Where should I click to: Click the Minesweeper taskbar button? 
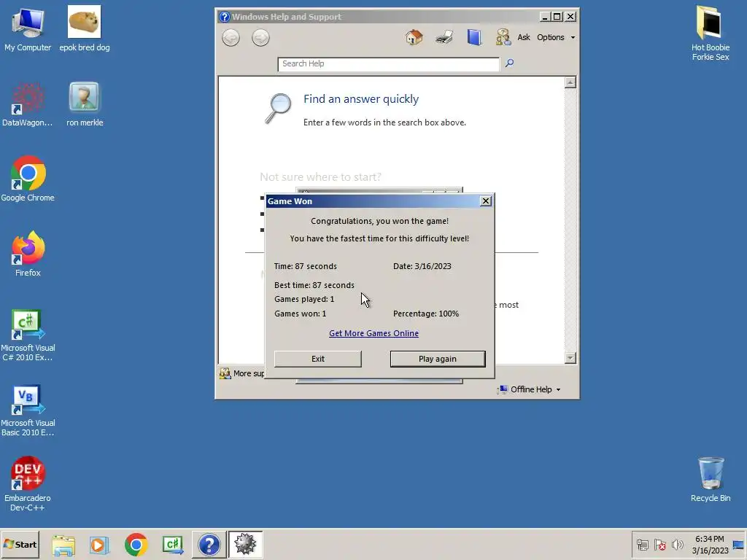(245, 545)
